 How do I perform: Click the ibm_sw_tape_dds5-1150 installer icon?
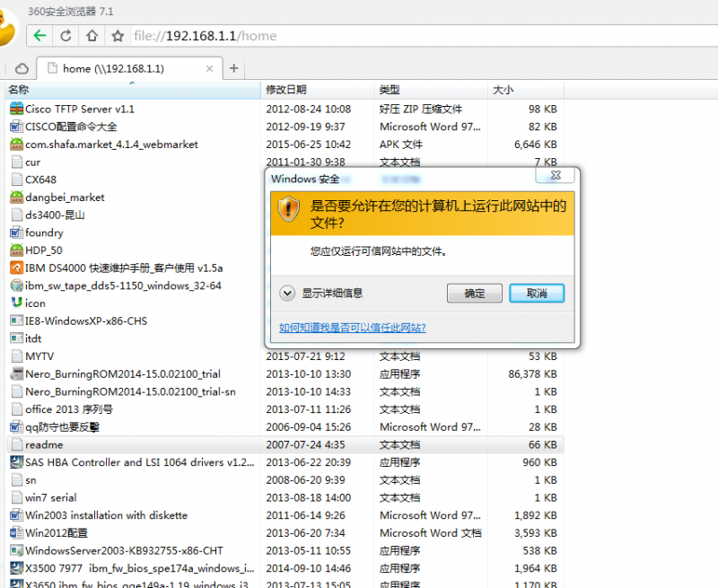16,285
